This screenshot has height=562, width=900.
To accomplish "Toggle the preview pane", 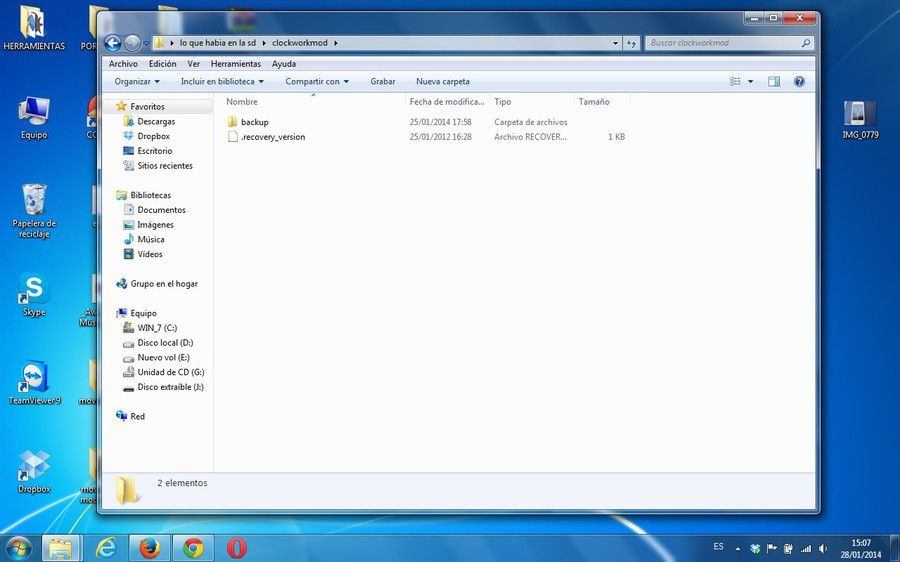I will (x=774, y=82).
